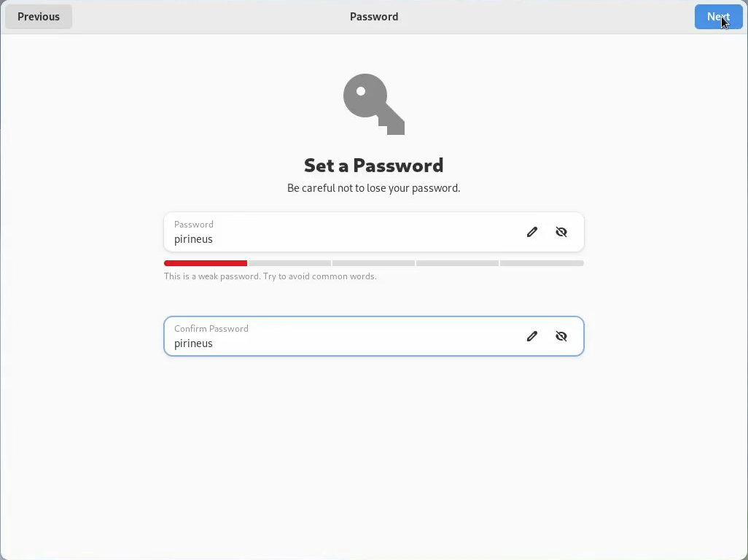Toggle password visibility in Password field
The height and width of the screenshot is (560, 748).
pos(561,232)
